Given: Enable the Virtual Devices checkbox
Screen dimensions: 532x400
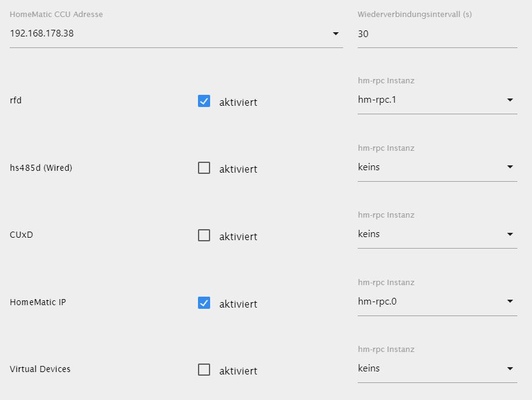Looking at the screenshot, I should pyautogui.click(x=204, y=370).
